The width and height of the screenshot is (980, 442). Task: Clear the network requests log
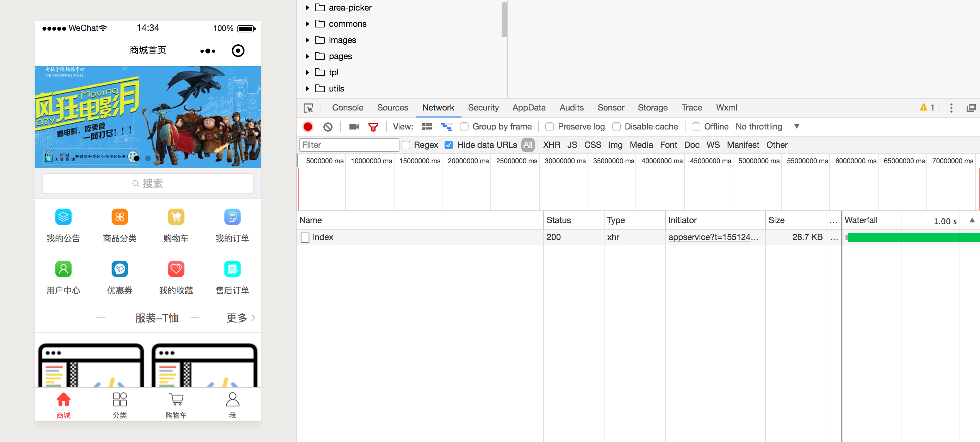pyautogui.click(x=328, y=127)
